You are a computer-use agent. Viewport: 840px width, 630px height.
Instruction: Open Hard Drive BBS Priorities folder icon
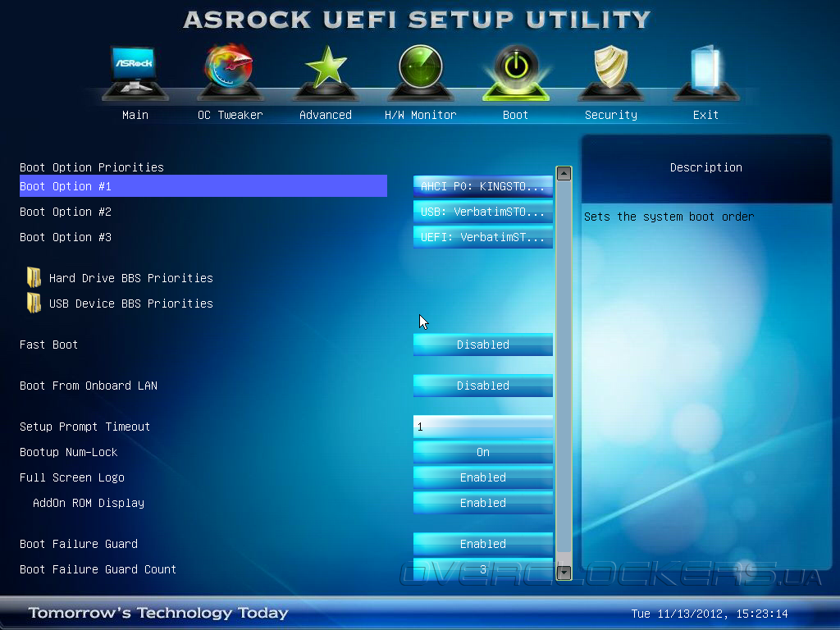(34, 277)
